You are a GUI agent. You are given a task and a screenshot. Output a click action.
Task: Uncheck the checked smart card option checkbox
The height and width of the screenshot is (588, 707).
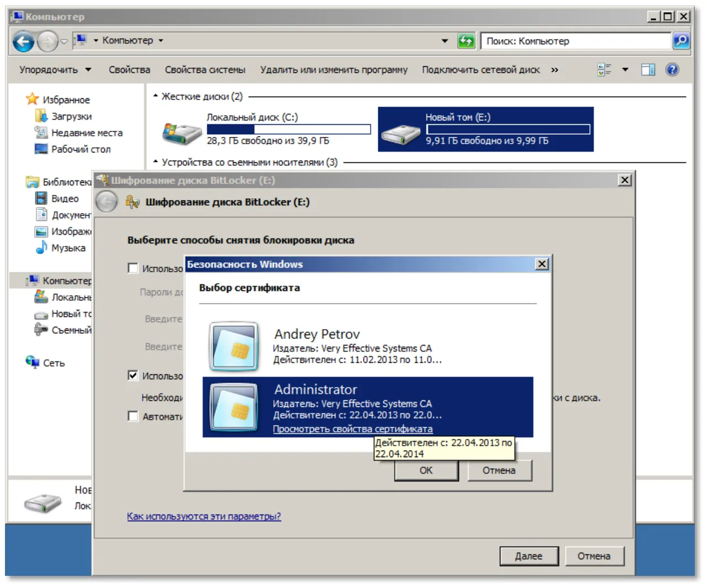(133, 375)
